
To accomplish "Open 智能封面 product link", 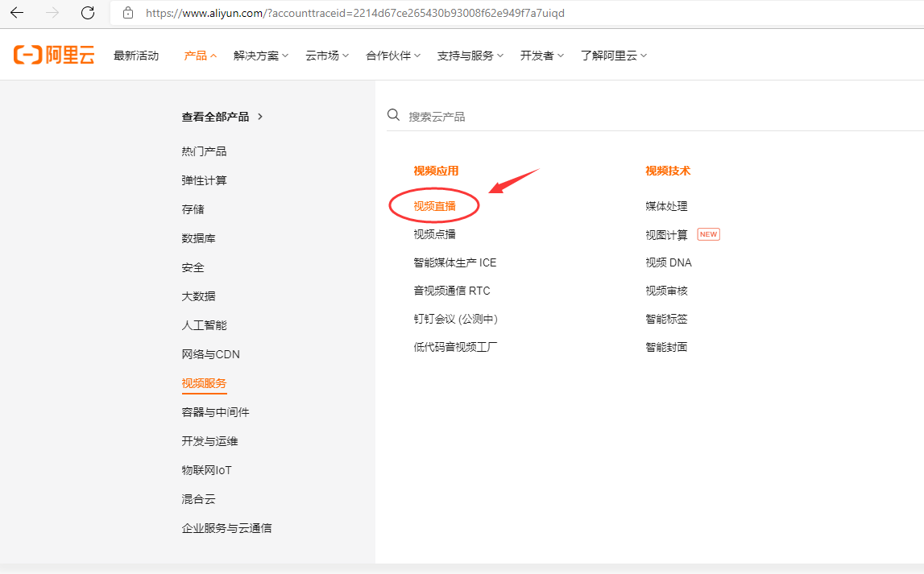I will pyautogui.click(x=666, y=347).
